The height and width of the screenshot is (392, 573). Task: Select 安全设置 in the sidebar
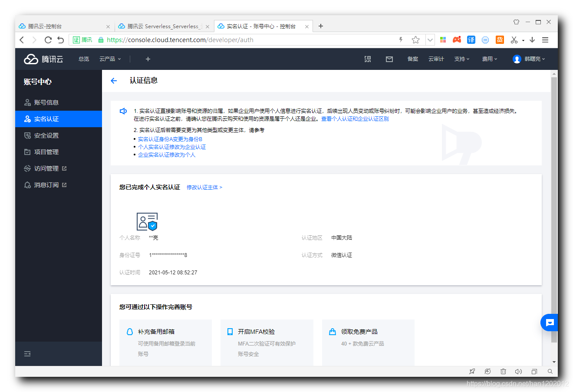tap(59, 135)
